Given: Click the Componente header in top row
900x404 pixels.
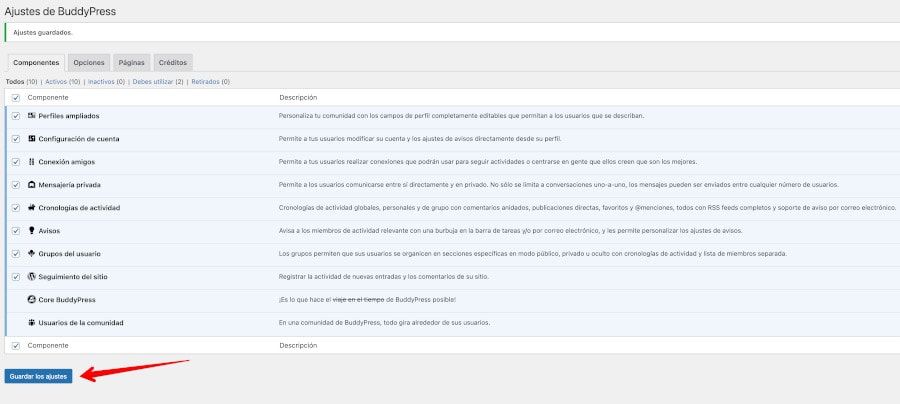Looking at the screenshot, I should coord(48,98).
